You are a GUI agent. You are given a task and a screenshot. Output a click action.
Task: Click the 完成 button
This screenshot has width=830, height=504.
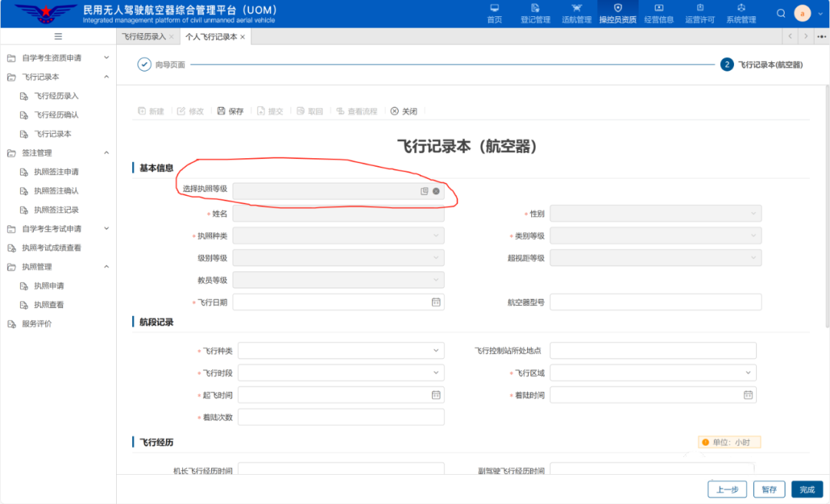tap(807, 489)
